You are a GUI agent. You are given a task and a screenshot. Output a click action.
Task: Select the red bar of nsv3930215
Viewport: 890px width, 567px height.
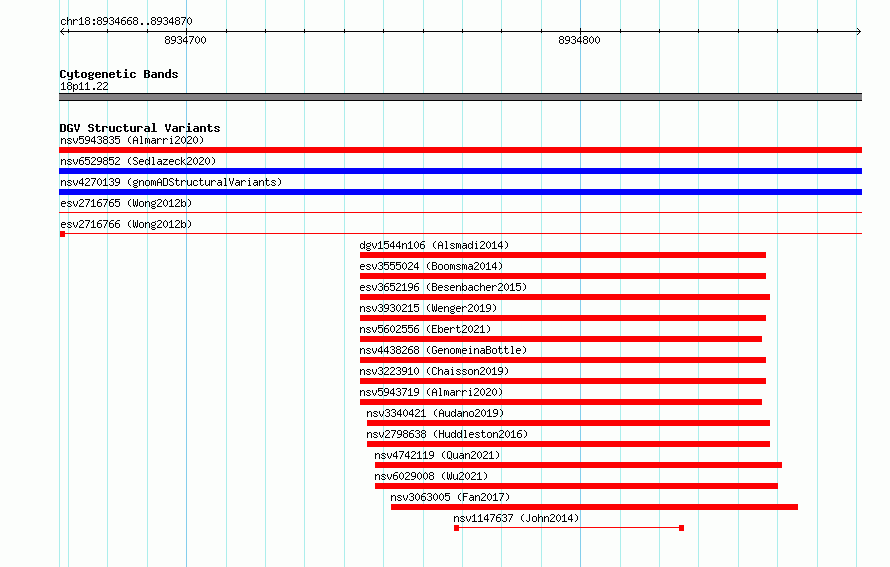(562, 318)
